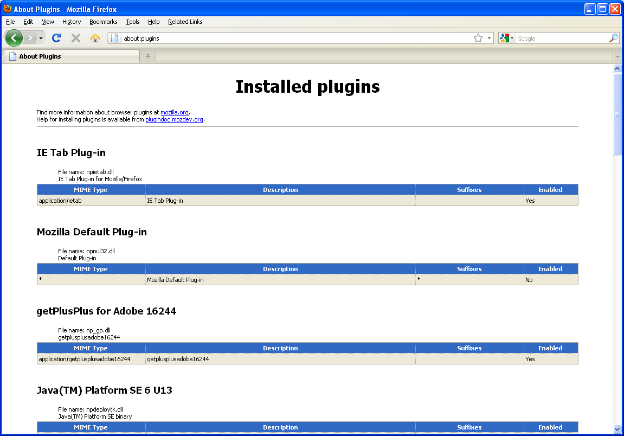The height and width of the screenshot is (436, 624).
Task: Click the Forward navigation arrow
Action: coord(30,38)
